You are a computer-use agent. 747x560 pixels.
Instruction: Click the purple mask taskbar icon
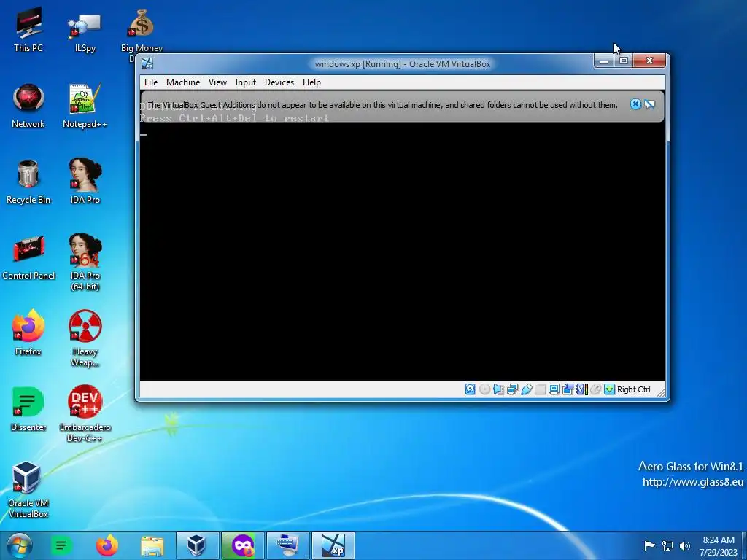point(242,545)
